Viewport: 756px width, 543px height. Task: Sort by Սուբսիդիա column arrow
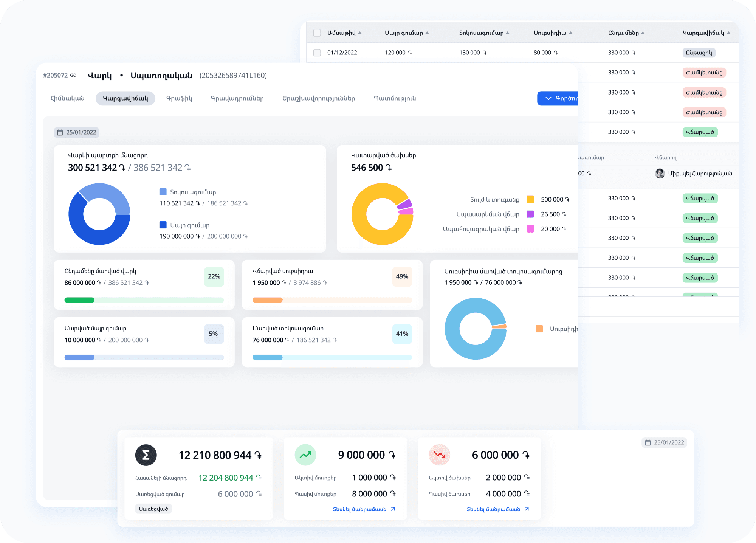[571, 33]
